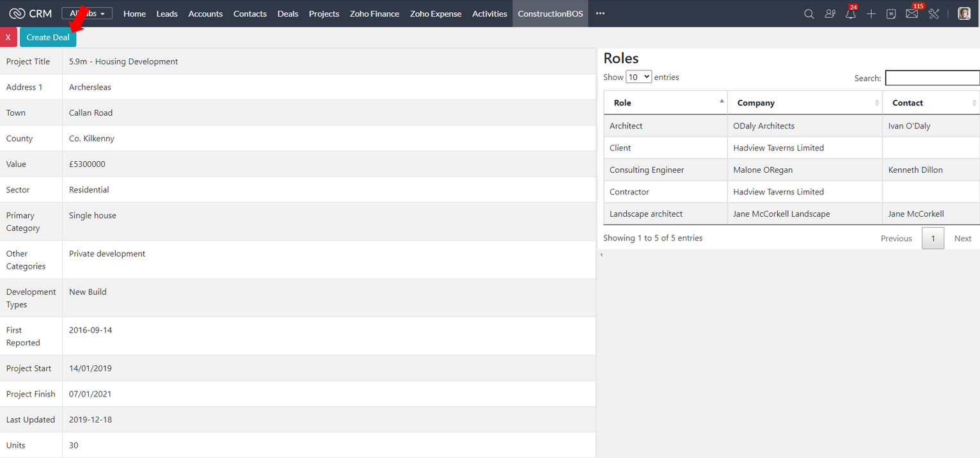
Task: Click Landscape architect role cell
Action: click(665, 214)
